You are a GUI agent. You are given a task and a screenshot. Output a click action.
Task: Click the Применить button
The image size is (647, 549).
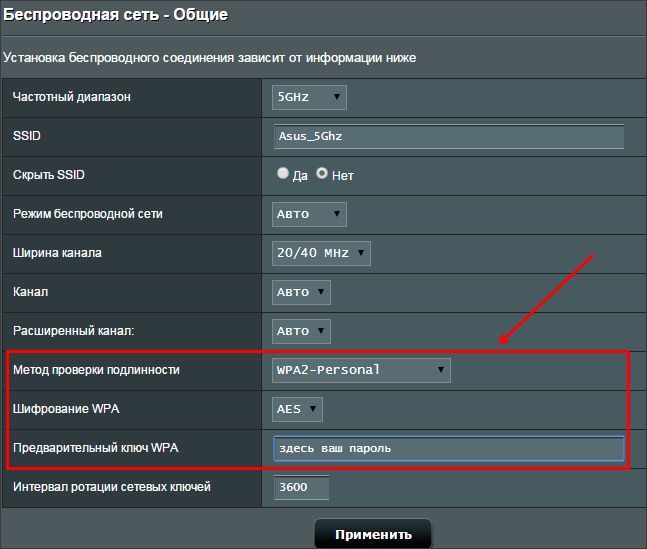coord(373,535)
